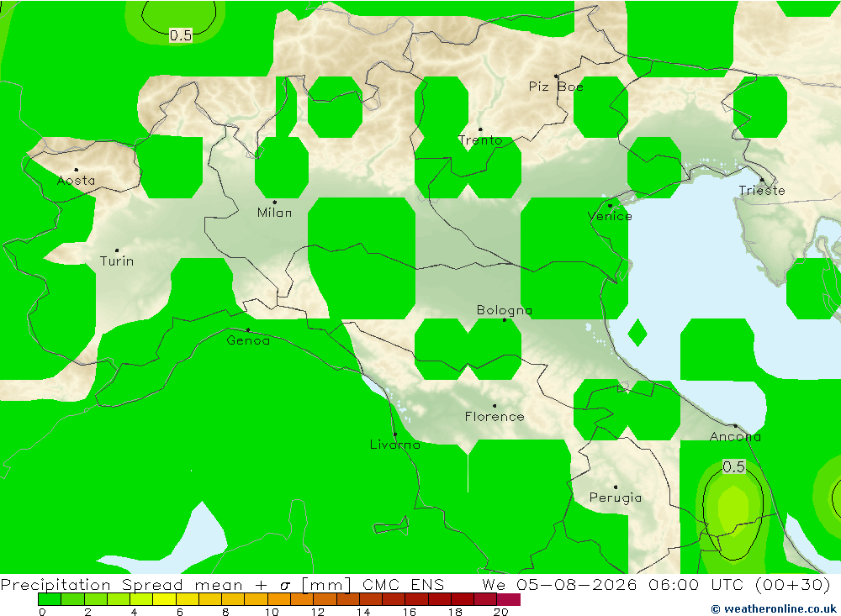Click legend scale value 4

click(134, 612)
